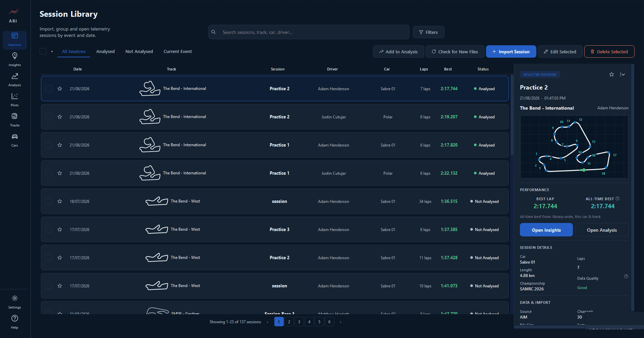The width and height of the screenshot is (644, 338).
Task: Click Delete Selected button
Action: tap(609, 52)
